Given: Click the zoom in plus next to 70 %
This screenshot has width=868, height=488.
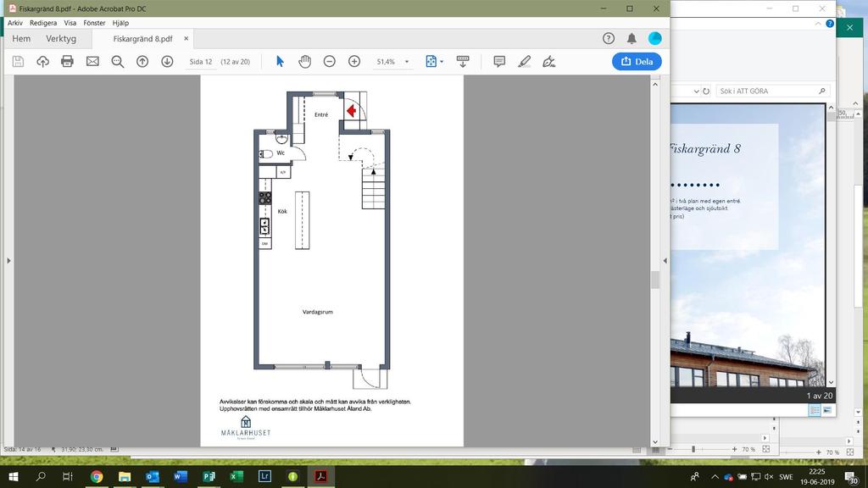Looking at the screenshot, I should click(734, 449).
